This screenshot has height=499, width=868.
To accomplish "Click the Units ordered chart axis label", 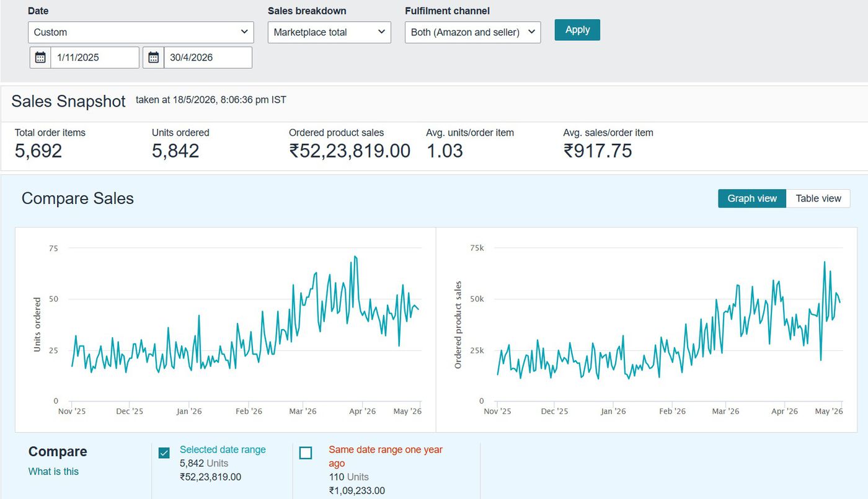I will coord(37,325).
